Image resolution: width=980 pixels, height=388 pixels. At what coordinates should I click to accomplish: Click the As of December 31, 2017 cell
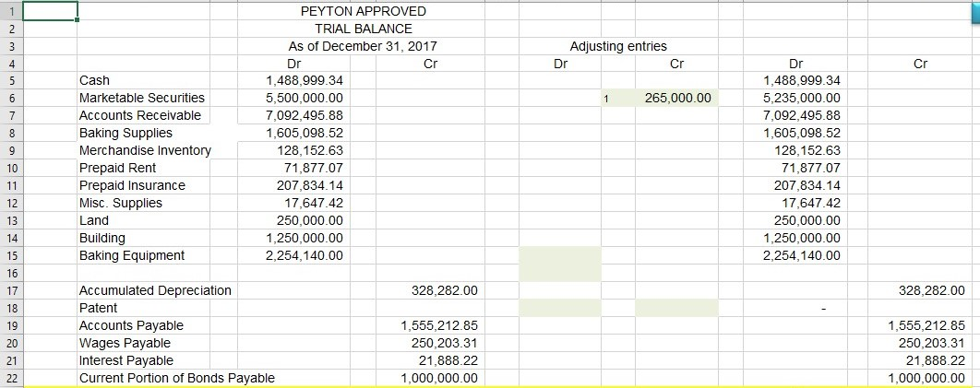363,46
